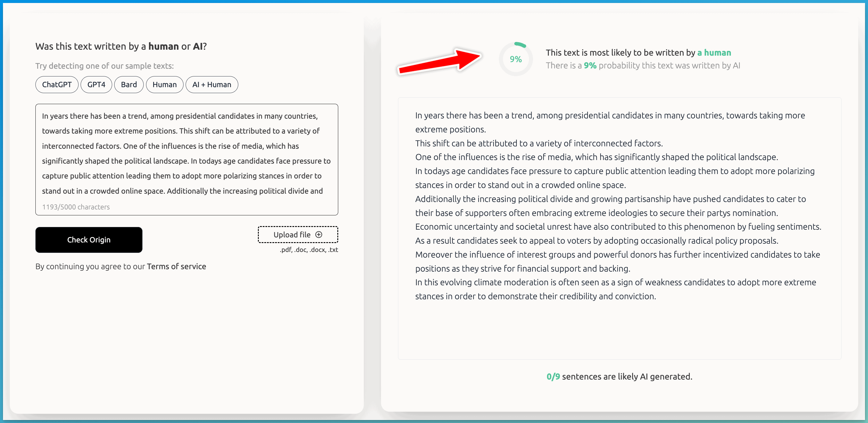Open the Terms of service link
Viewport: 868px width, 423px height.
[x=176, y=266]
